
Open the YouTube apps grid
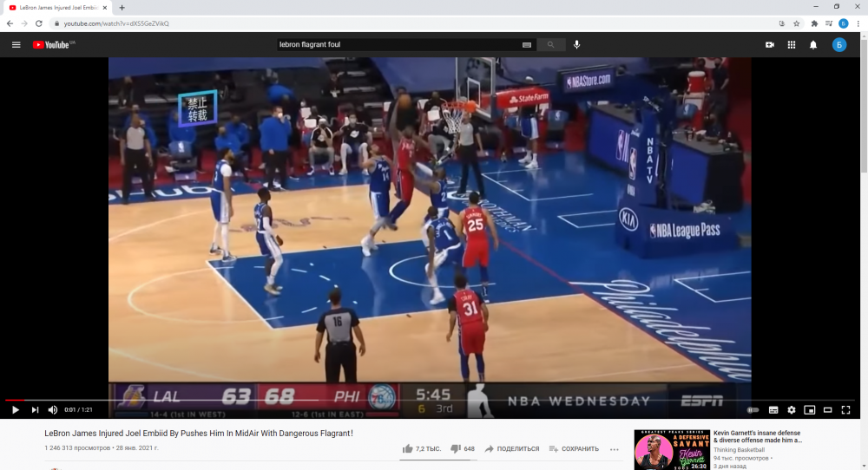click(x=792, y=44)
